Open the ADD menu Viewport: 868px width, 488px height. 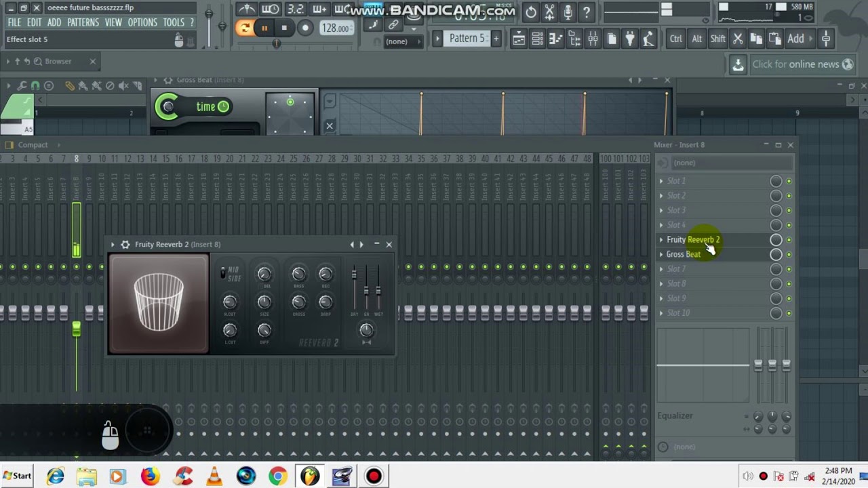[x=54, y=22]
